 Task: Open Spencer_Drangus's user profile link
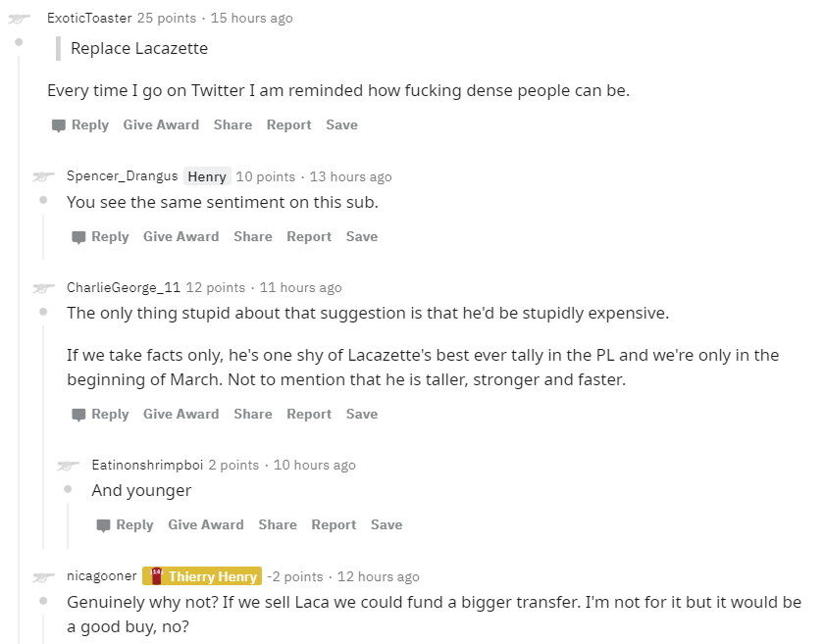(x=122, y=176)
